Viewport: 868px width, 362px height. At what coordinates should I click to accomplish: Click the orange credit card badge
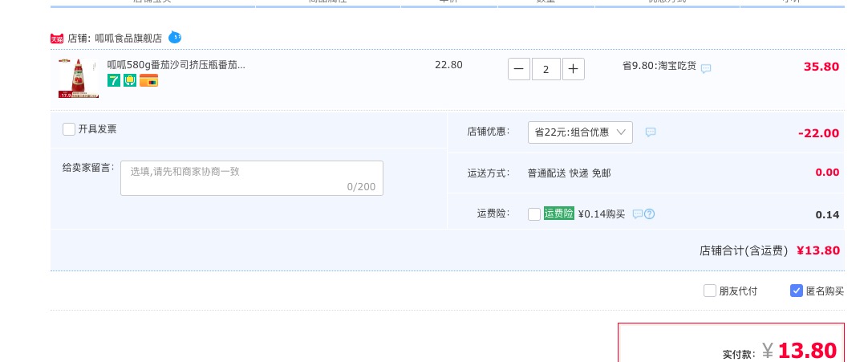pyautogui.click(x=148, y=80)
